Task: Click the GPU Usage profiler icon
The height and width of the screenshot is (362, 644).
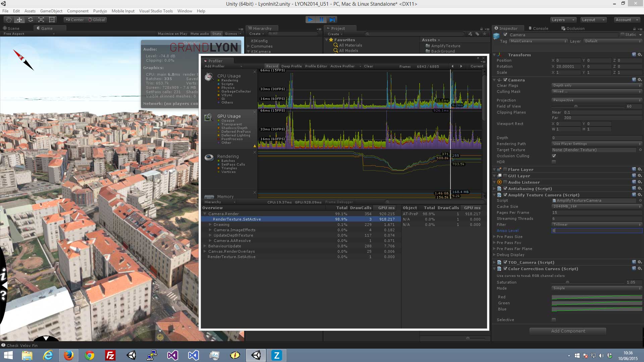Action: [209, 117]
